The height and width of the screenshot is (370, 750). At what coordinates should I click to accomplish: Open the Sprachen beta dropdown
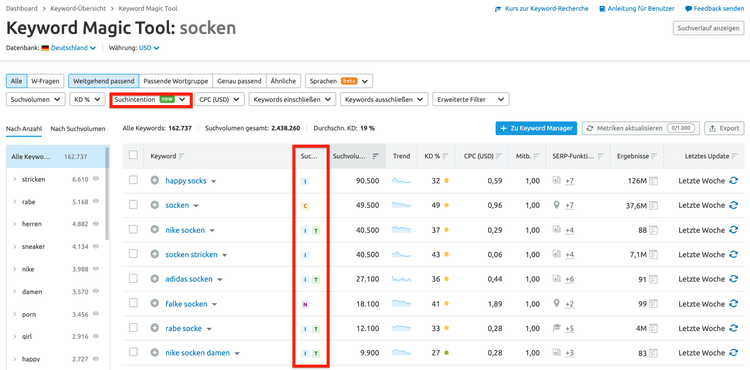click(339, 81)
